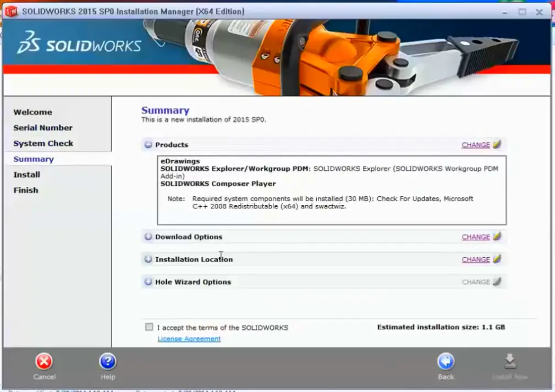This screenshot has height=392, width=555.
Task: Click CHANGE next to Installation Location
Action: pyautogui.click(x=475, y=259)
